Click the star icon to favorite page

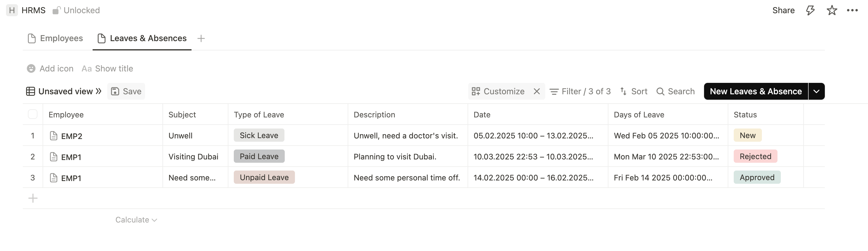(832, 11)
